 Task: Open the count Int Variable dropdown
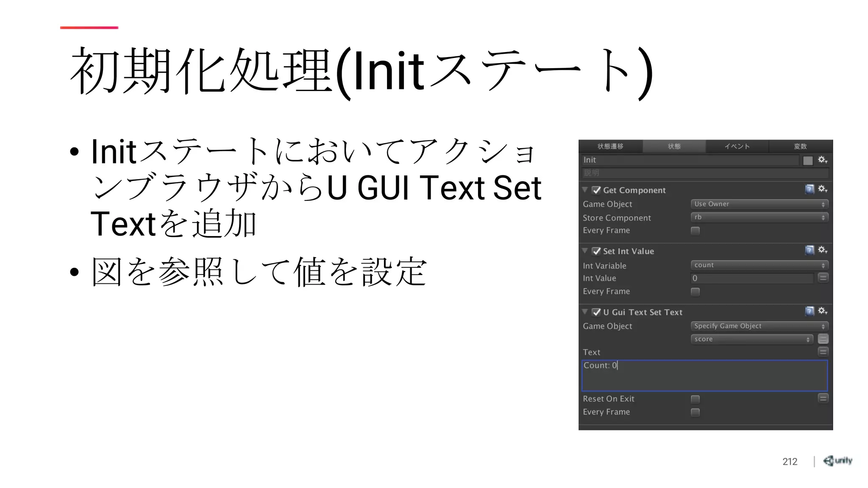pyautogui.click(x=759, y=265)
